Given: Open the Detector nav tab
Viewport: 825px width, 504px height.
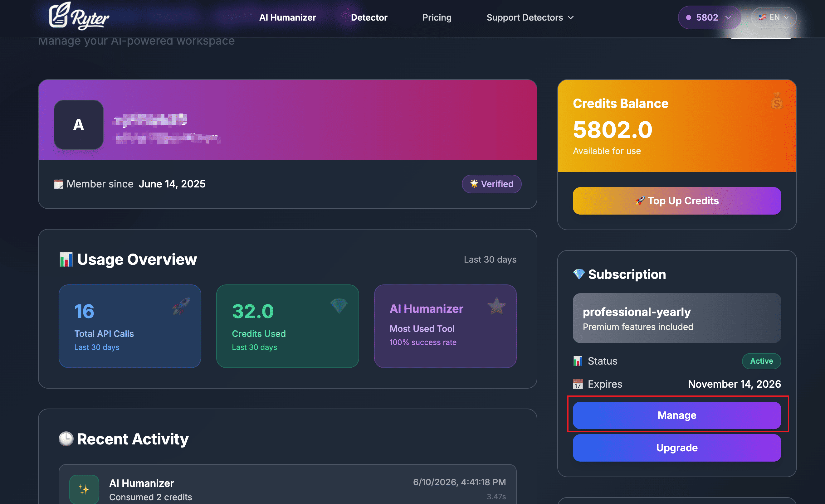Looking at the screenshot, I should tap(369, 17).
